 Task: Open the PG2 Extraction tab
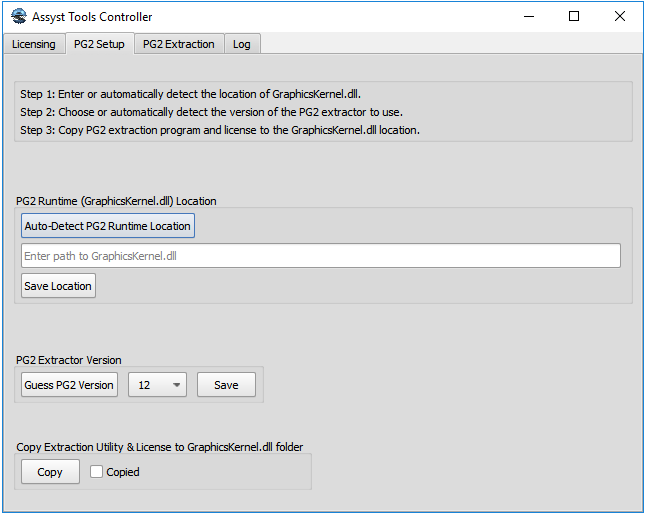(x=179, y=44)
